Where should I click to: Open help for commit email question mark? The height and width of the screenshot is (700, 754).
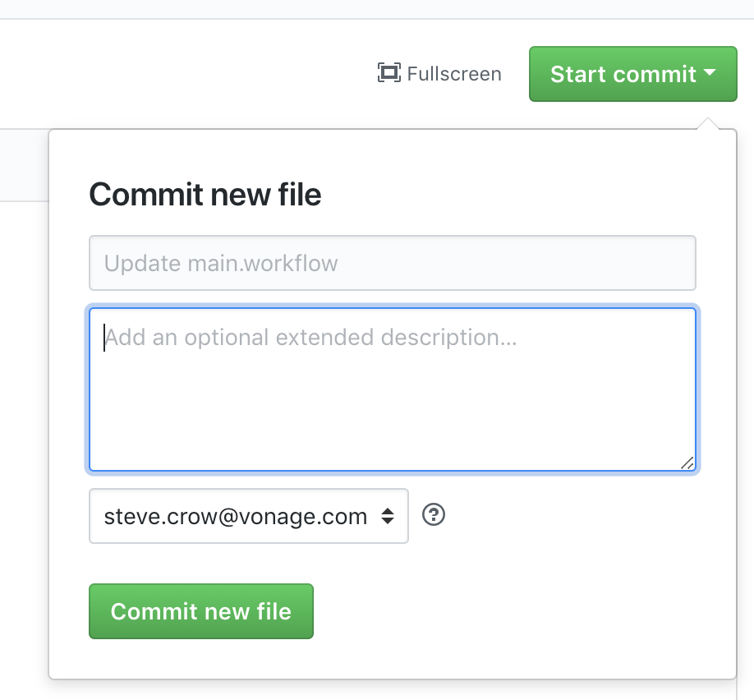coord(433,515)
